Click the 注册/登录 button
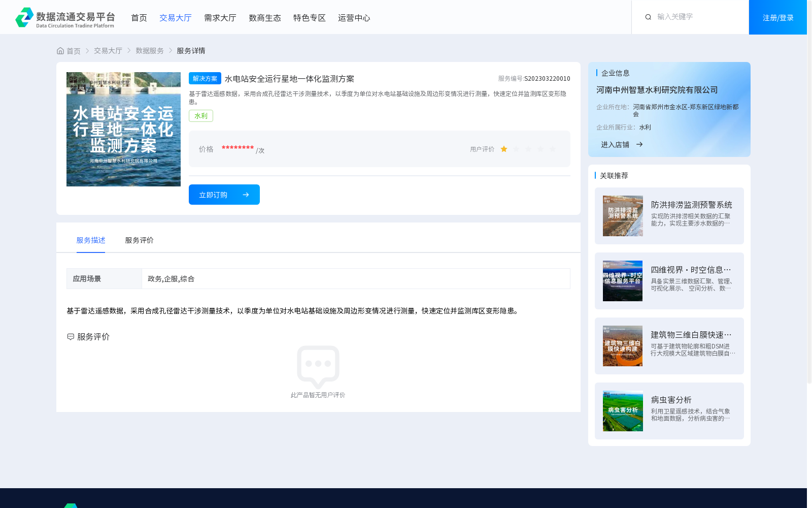812x508 pixels. (778, 17)
